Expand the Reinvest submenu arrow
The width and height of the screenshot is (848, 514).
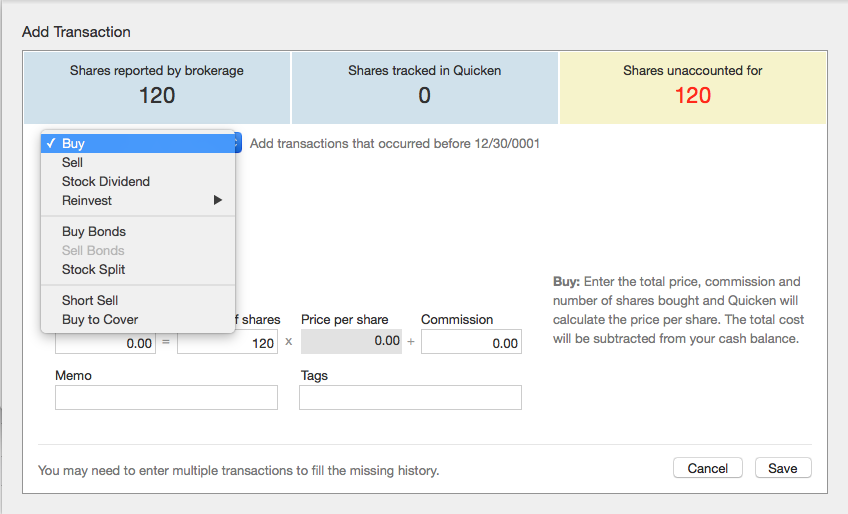coord(218,200)
